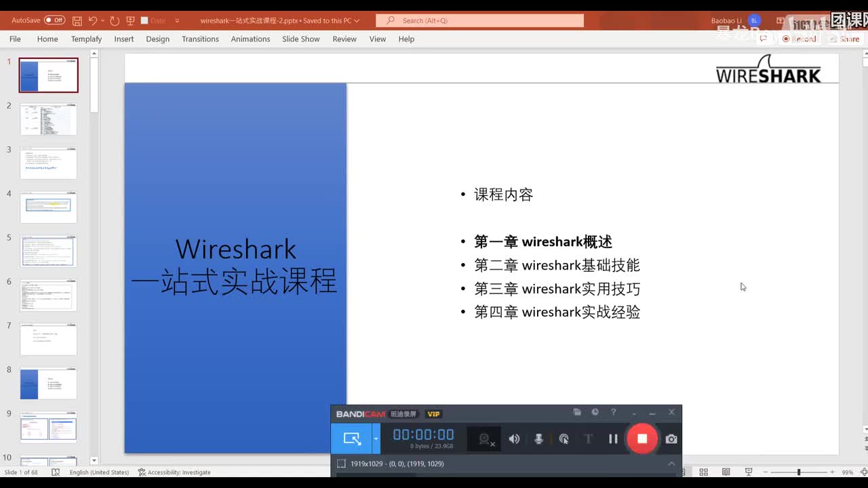
Task: Open the Animations tab
Action: [250, 39]
